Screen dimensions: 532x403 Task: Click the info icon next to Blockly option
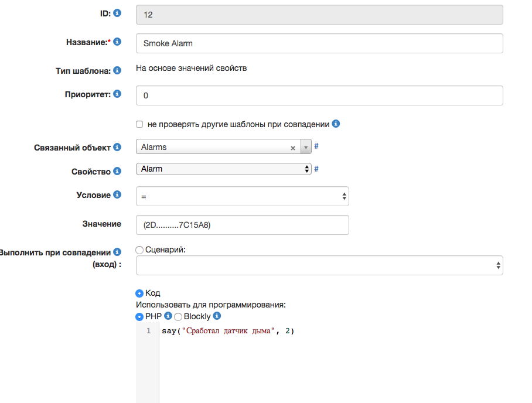217,316
